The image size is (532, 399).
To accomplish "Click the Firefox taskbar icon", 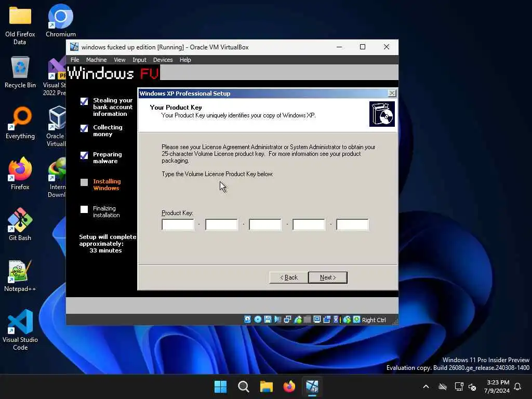I will pyautogui.click(x=289, y=387).
